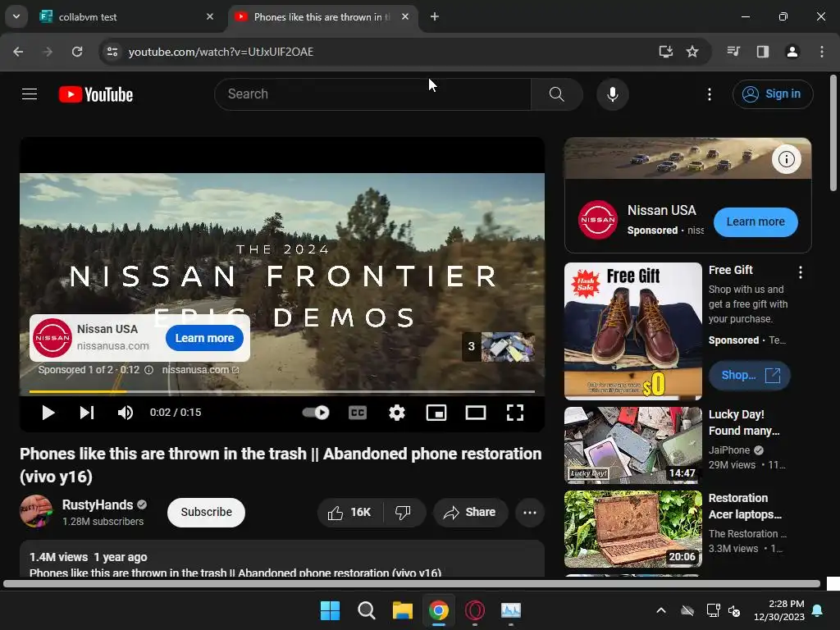Focus the YouTube search field
This screenshot has height=630, width=840.
point(373,94)
